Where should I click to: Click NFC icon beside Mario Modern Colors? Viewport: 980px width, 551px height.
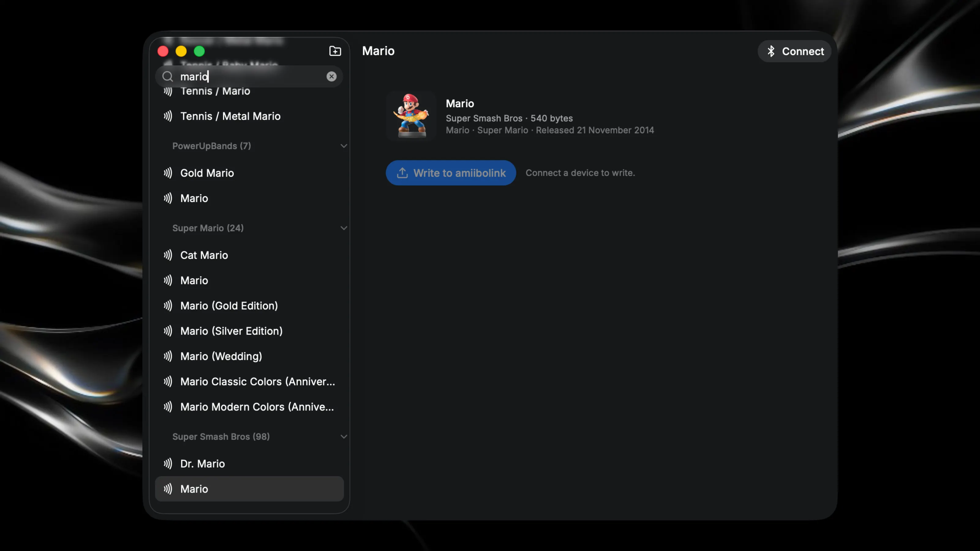pyautogui.click(x=168, y=407)
